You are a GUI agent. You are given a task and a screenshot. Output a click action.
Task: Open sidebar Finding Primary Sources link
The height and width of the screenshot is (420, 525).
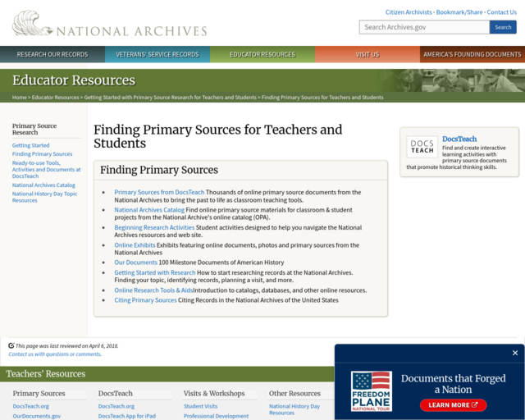[x=42, y=154]
